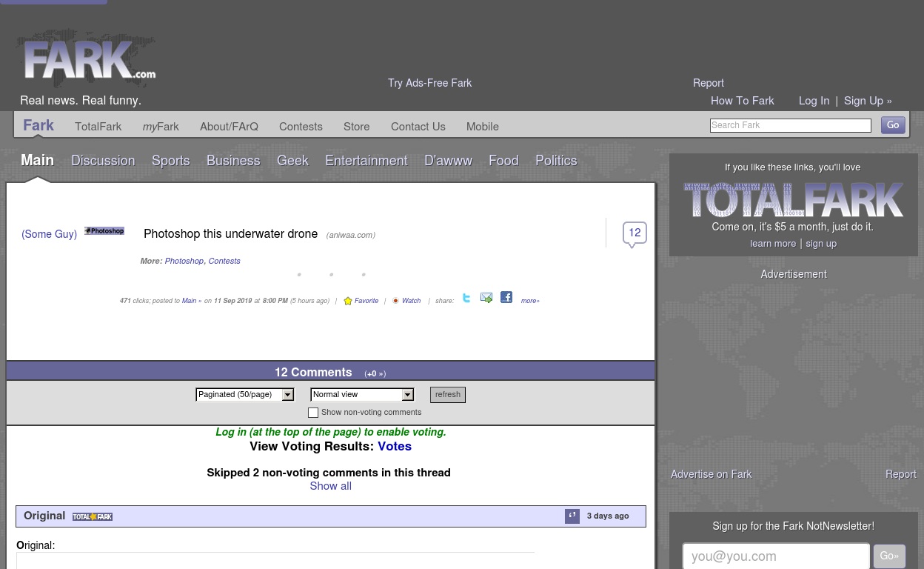This screenshot has height=569, width=924.
Task: Open the Votes results link
Action: tap(395, 446)
